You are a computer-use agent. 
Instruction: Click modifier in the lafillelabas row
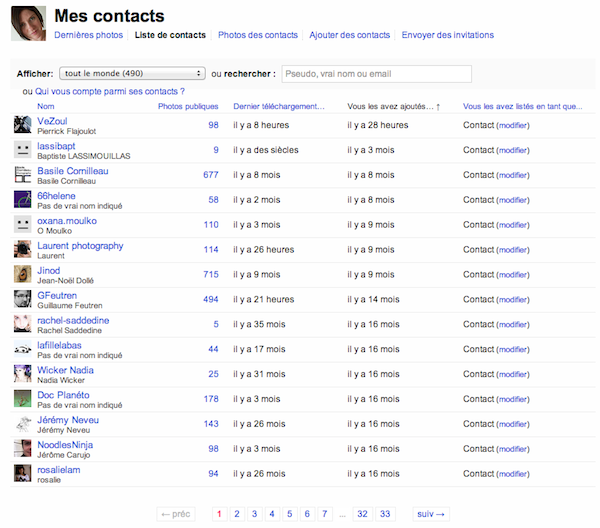coord(513,349)
